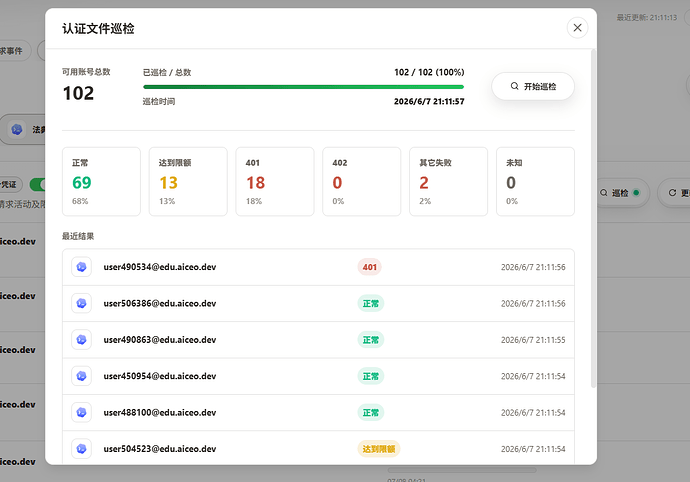Click the 巡检时间 value 2026/6/7 21:11:57

coord(429,101)
